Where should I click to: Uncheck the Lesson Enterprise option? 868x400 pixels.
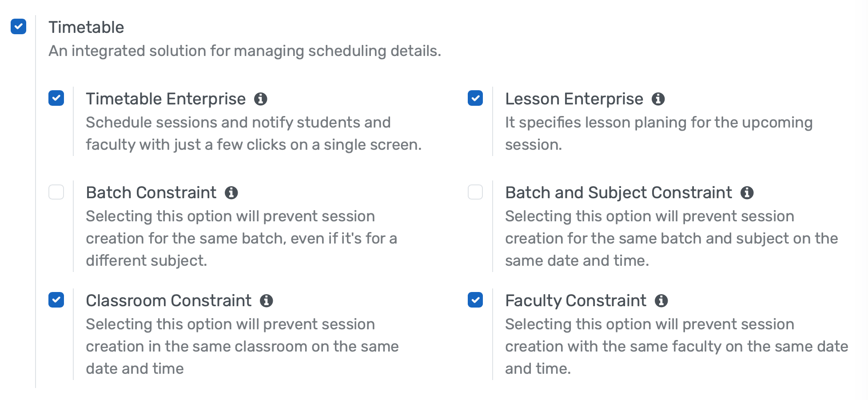(x=475, y=99)
